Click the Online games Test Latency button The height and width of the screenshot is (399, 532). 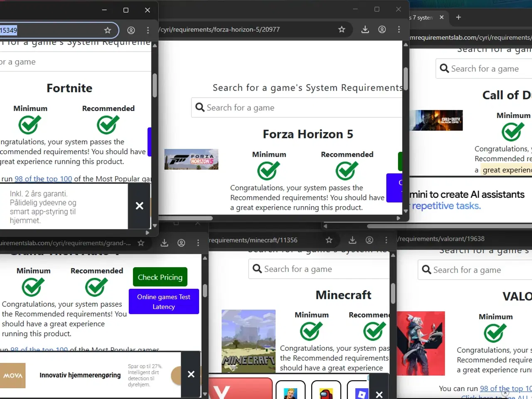pyautogui.click(x=163, y=302)
